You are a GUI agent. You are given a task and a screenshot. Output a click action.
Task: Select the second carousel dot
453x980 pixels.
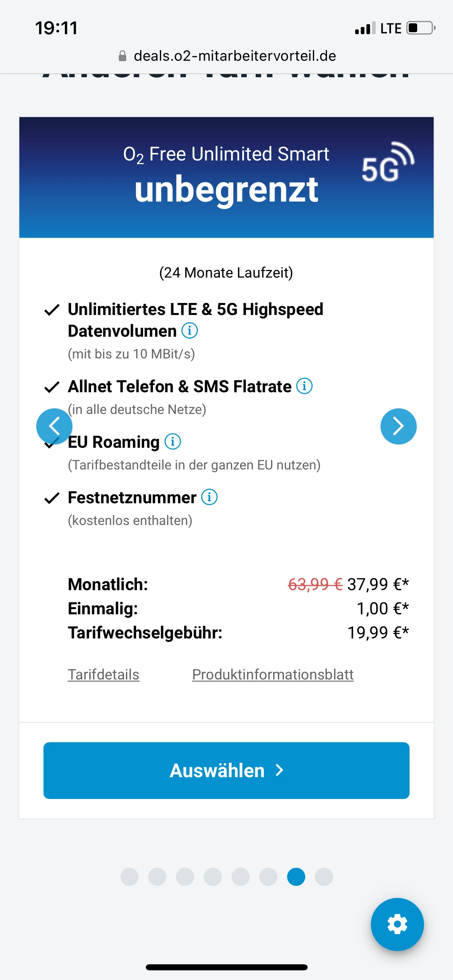pos(157,877)
